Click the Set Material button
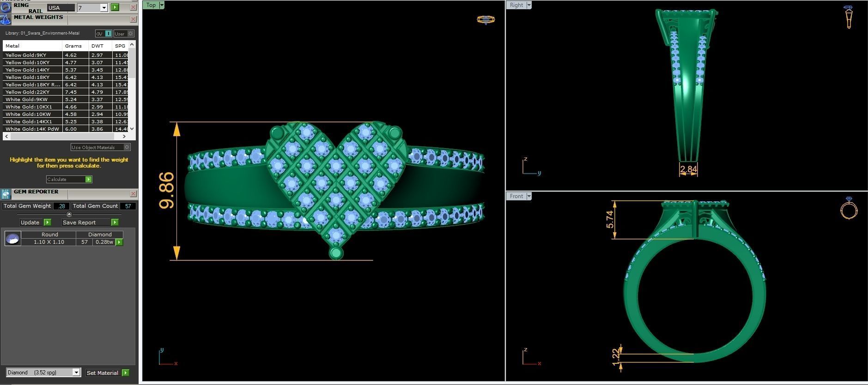This screenshot has width=868, height=385. click(103, 373)
